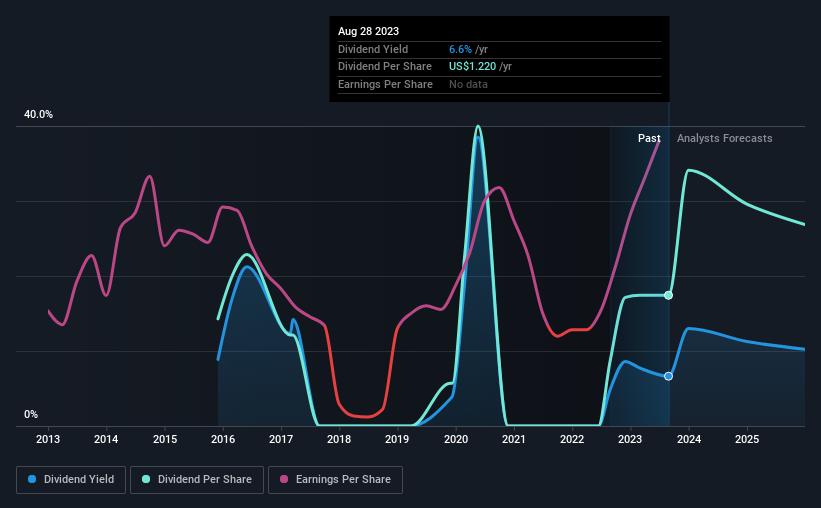Select the 2020 x-axis label
This screenshot has height=508, width=821.
click(456, 439)
